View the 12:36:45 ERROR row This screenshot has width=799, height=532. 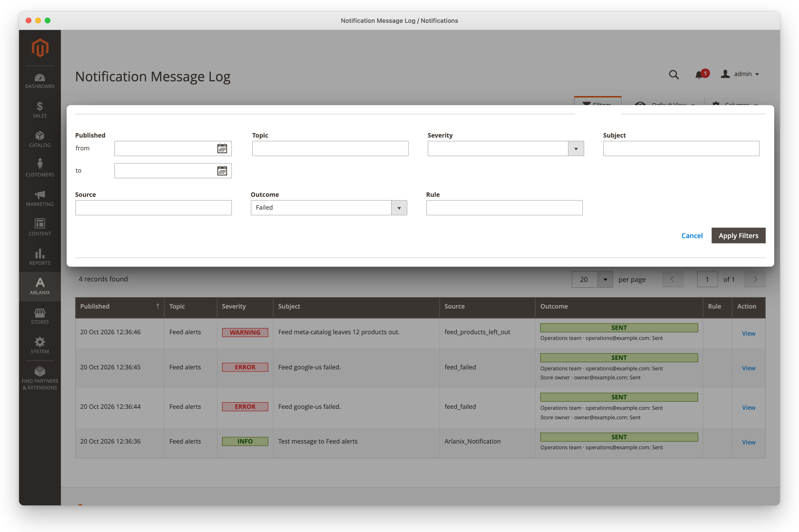[x=748, y=368]
